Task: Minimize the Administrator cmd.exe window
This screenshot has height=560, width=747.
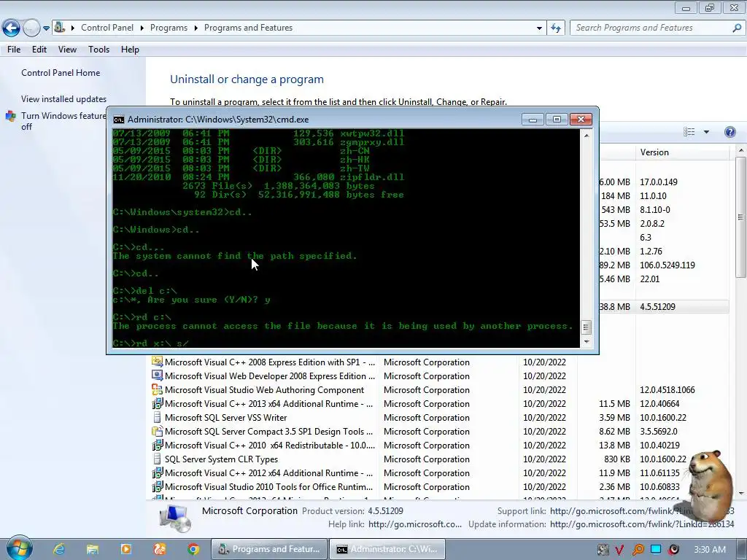Action: [533, 119]
